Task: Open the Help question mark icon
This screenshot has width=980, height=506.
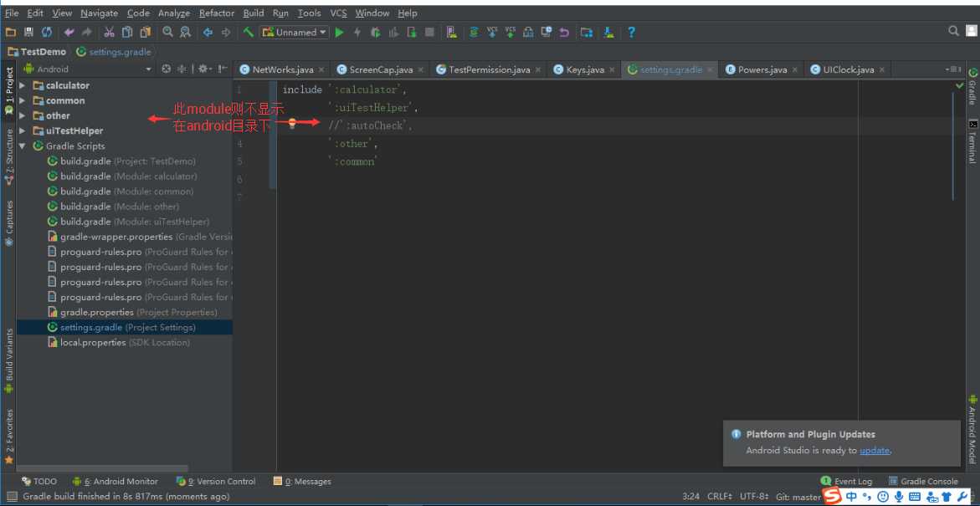Action: (631, 33)
